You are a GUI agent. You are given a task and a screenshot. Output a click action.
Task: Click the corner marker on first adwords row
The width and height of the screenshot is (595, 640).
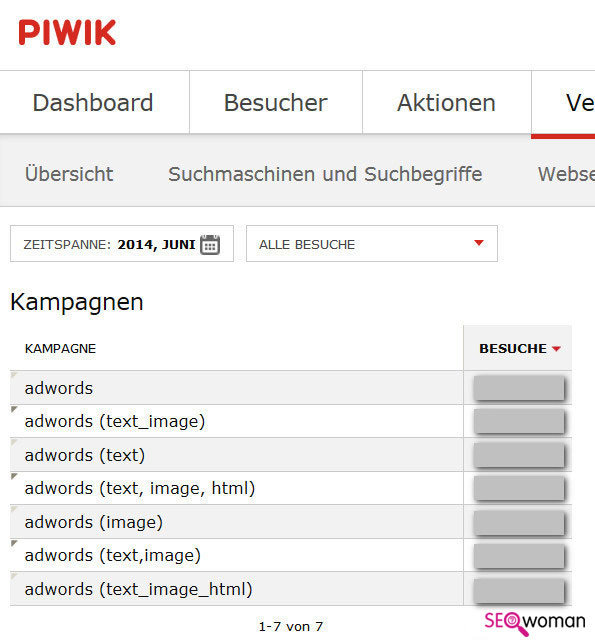(14, 375)
